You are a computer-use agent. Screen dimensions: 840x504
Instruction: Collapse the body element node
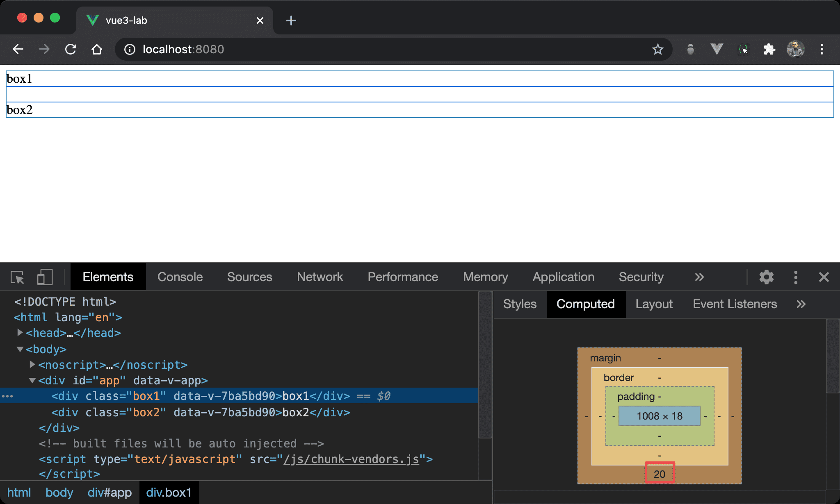20,349
